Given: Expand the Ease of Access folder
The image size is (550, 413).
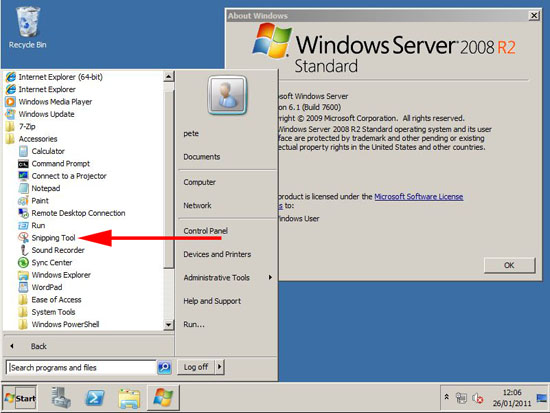Looking at the screenshot, I should coord(50,300).
